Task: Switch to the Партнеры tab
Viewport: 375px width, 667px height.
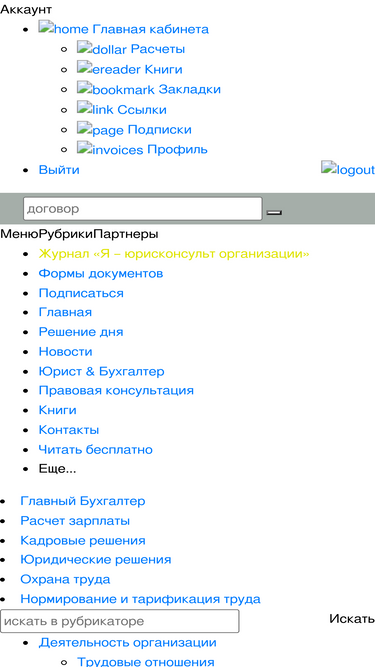Action: click(126, 234)
